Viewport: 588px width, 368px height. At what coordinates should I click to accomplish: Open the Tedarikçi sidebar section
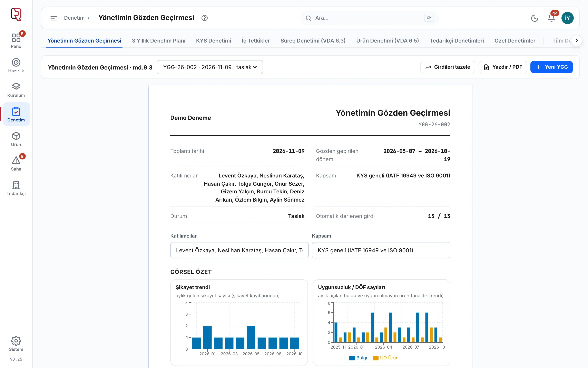16,188
